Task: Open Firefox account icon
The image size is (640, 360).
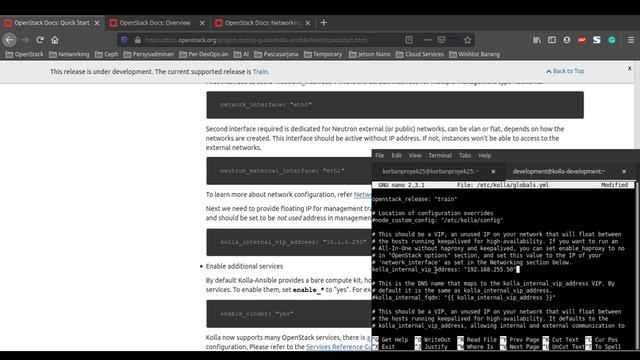Action: click(567, 40)
